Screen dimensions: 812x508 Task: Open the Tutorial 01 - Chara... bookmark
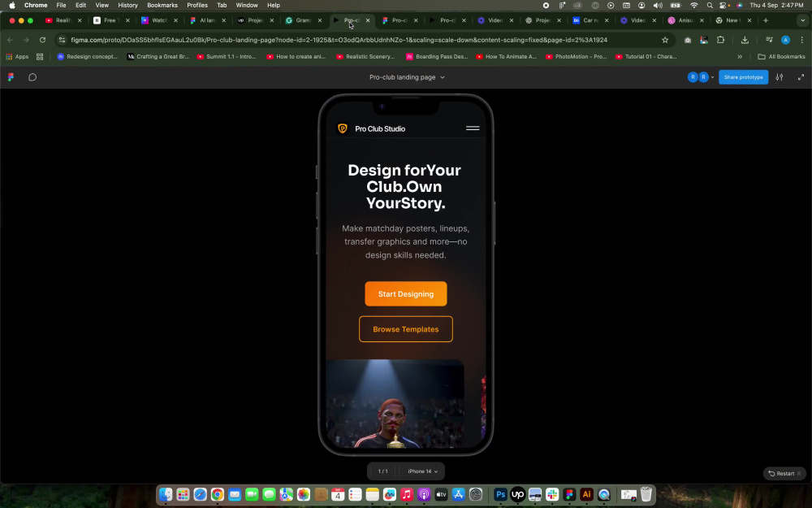(646, 57)
